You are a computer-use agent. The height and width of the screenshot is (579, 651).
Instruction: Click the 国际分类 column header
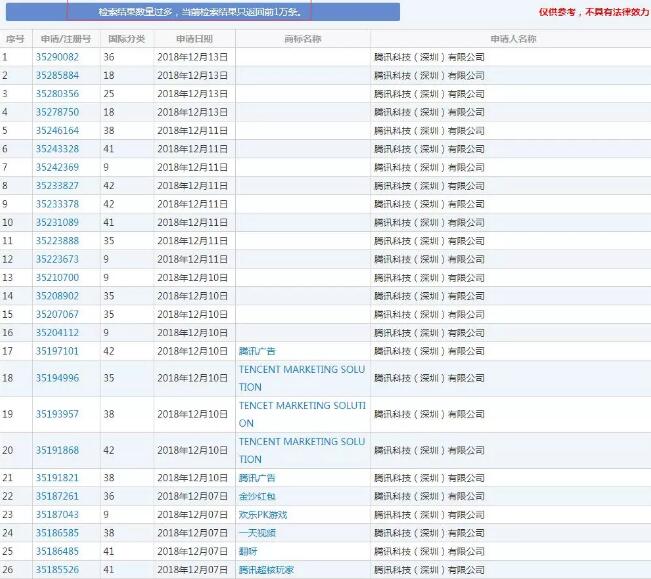pos(127,39)
